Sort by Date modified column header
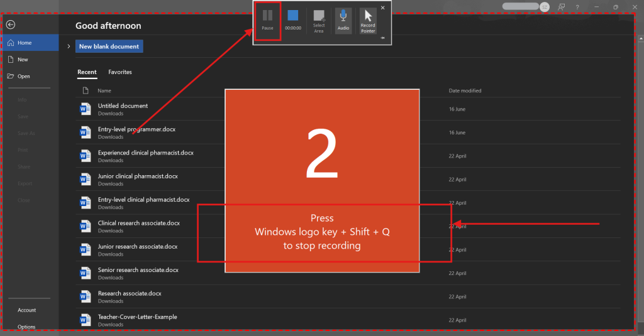 click(x=465, y=90)
